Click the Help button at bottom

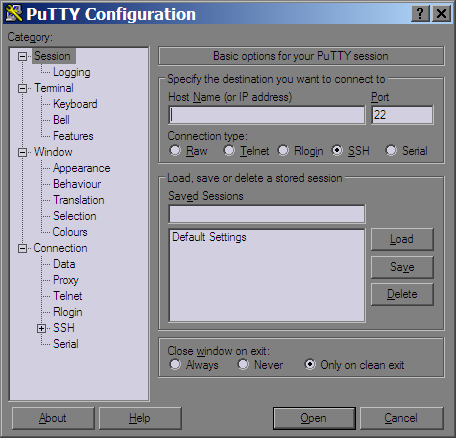[x=140, y=418]
